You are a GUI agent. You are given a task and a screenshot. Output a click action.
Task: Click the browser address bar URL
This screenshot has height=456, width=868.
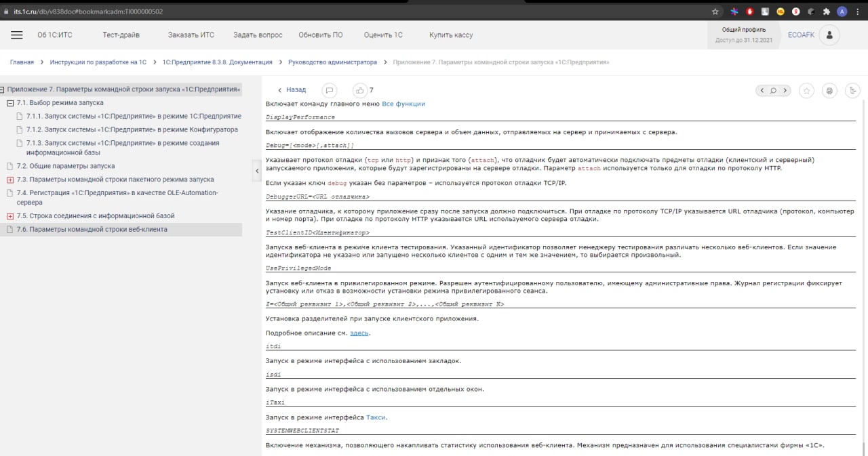click(88, 12)
